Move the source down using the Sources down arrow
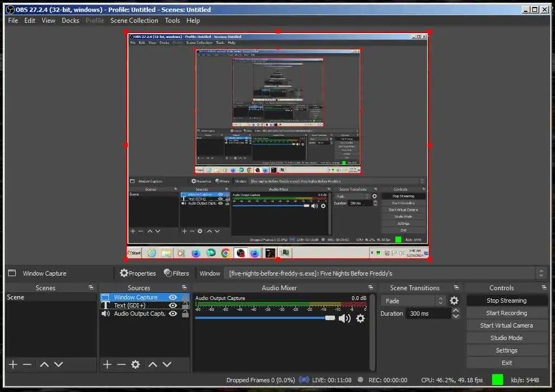The height and width of the screenshot is (392, 555). (x=167, y=364)
